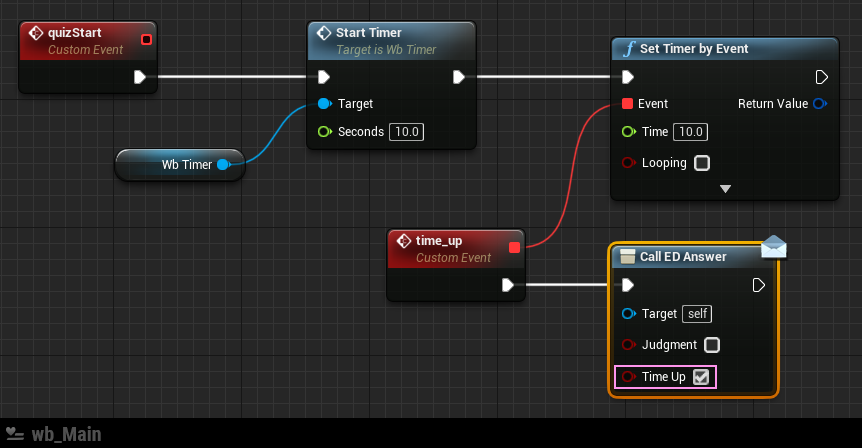Select the time_up node title
The width and height of the screenshot is (862, 448).
click(439, 241)
